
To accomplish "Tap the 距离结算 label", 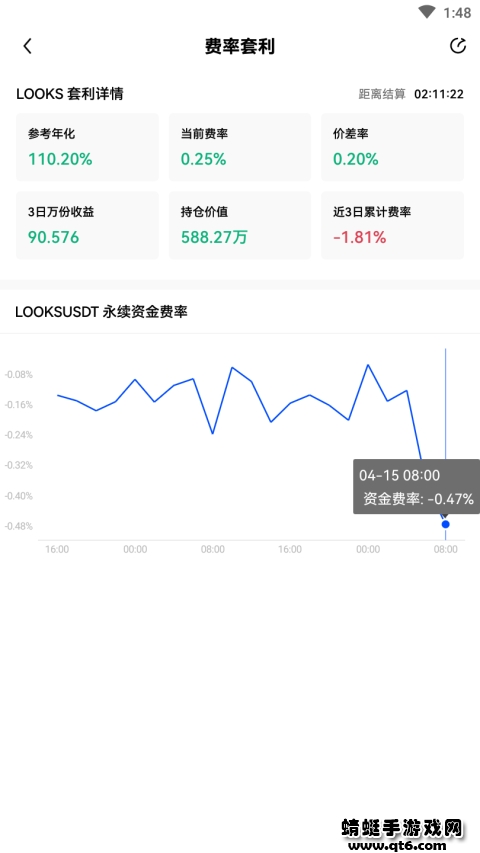I will (x=382, y=94).
